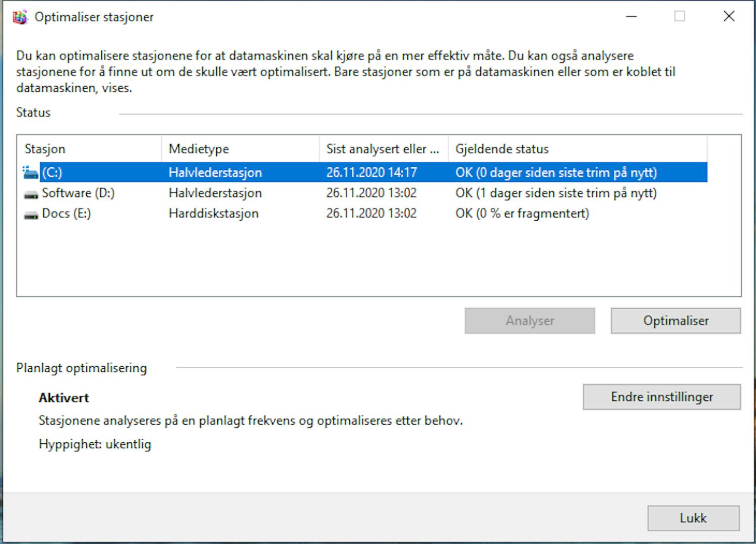
Task: Click the timestamp 26.11.2020 14:17 for C:
Action: click(x=371, y=172)
